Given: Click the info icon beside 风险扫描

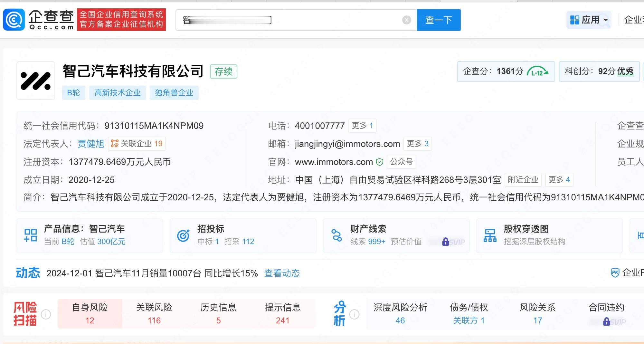Looking at the screenshot, I should click(x=46, y=314).
